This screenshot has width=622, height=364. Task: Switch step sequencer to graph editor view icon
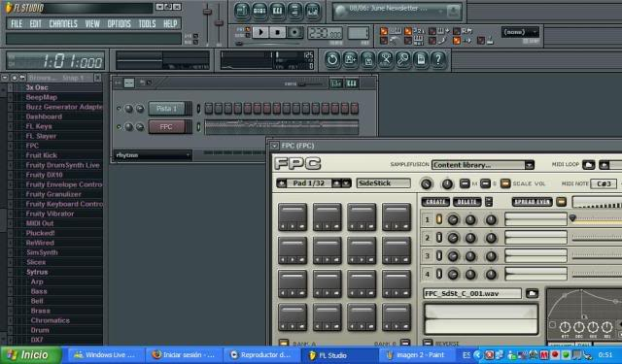336,83
